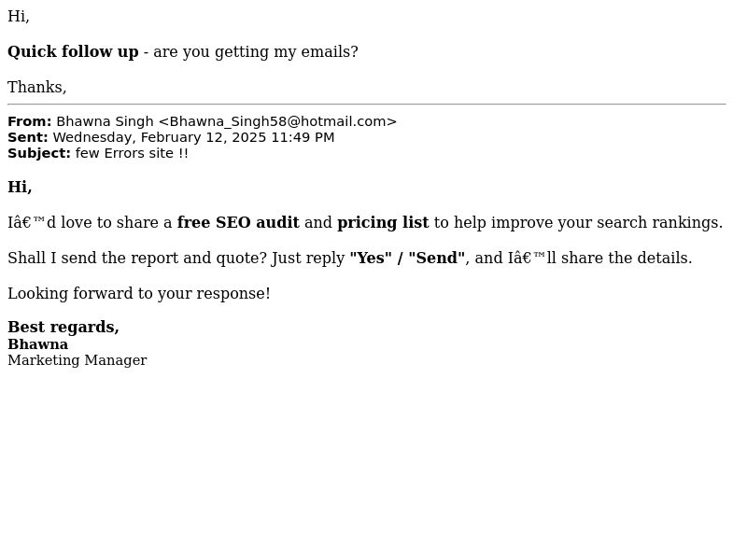Click 'are you getting my emails?' text

coord(255,51)
